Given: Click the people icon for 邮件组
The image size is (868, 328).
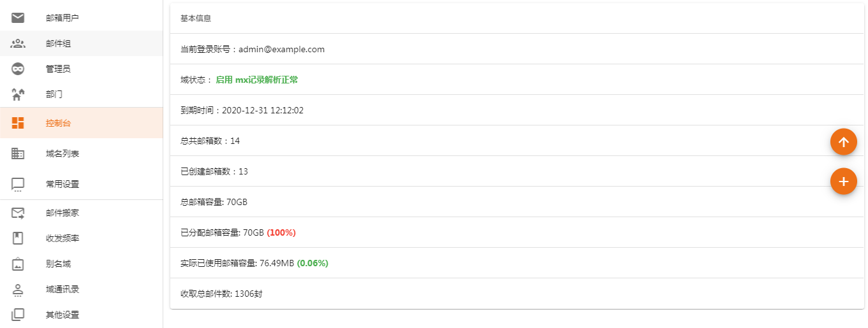Looking at the screenshot, I should pyautogui.click(x=18, y=43).
